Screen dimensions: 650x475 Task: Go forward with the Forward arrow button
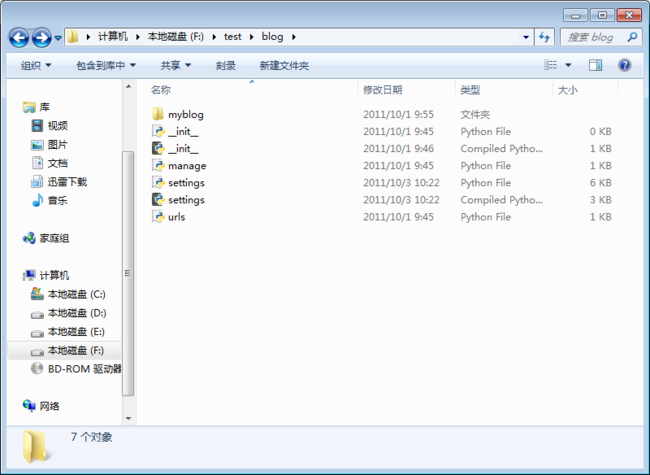[42, 38]
